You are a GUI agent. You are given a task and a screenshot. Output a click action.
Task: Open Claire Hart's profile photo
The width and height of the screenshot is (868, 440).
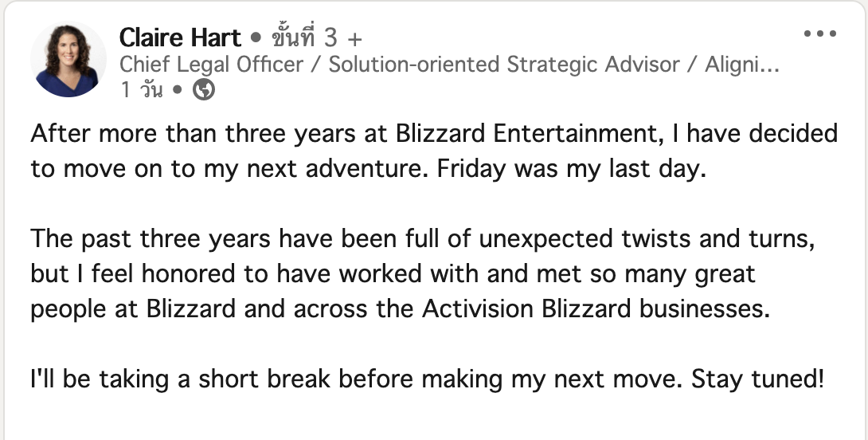(x=68, y=60)
